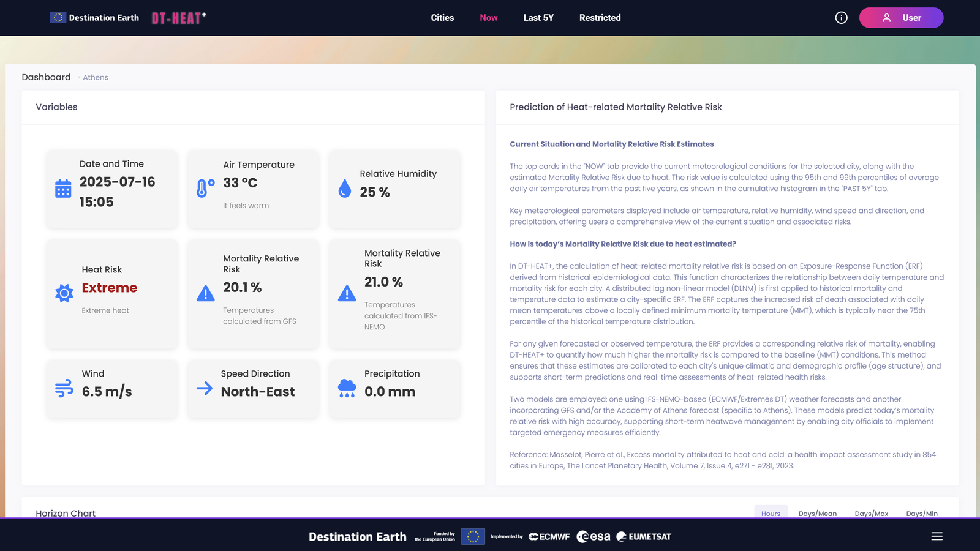Screen dimensions: 980x551
Task: Click warning triangle on IFS-NEMO Mortality card
Action: coord(347,294)
